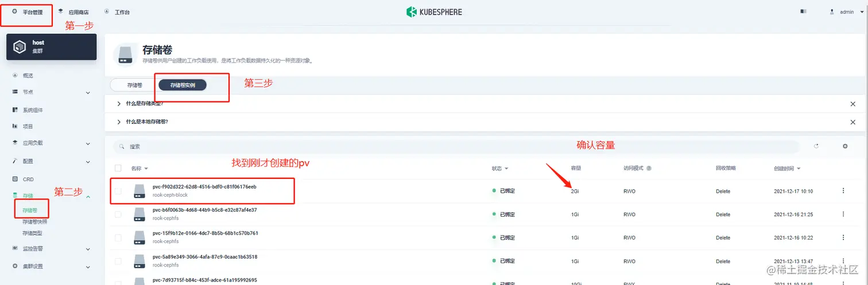
Task: Open more actions for pvc-15f9b12e row
Action: coord(843,237)
